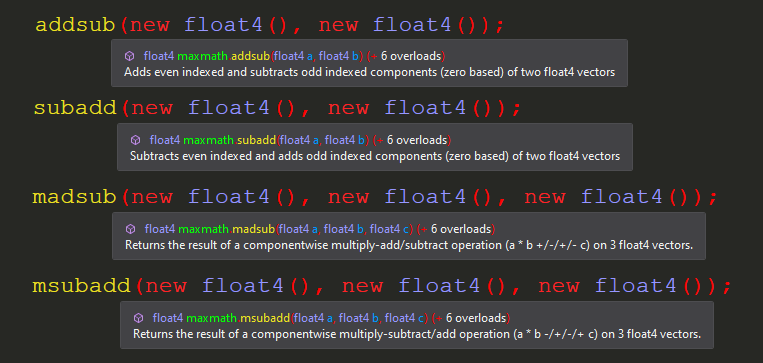The image size is (763, 363).
Task: Click the method cube icon in madsub tooltip
Action: (130, 229)
